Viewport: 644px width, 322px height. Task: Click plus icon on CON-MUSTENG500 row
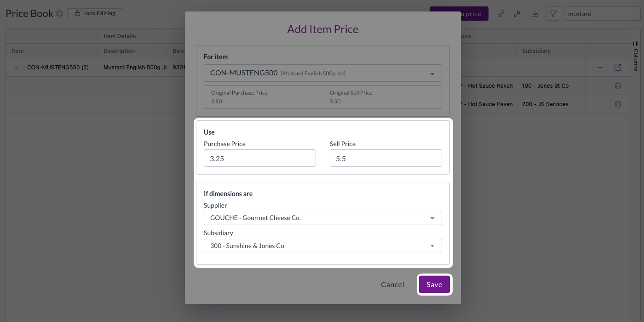point(600,68)
